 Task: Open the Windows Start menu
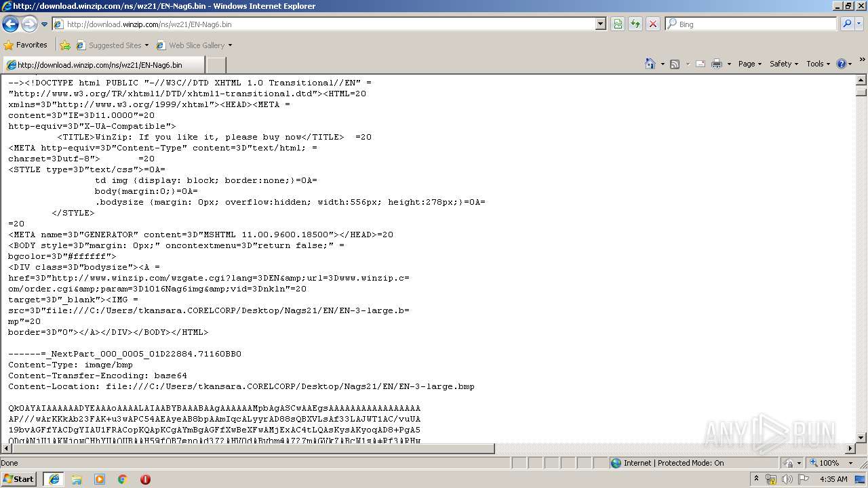19,479
